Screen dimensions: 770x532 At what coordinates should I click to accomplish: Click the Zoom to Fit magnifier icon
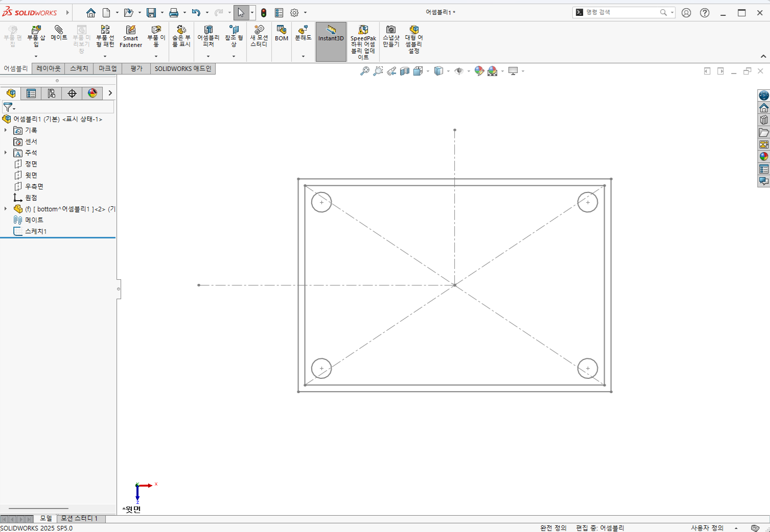365,71
